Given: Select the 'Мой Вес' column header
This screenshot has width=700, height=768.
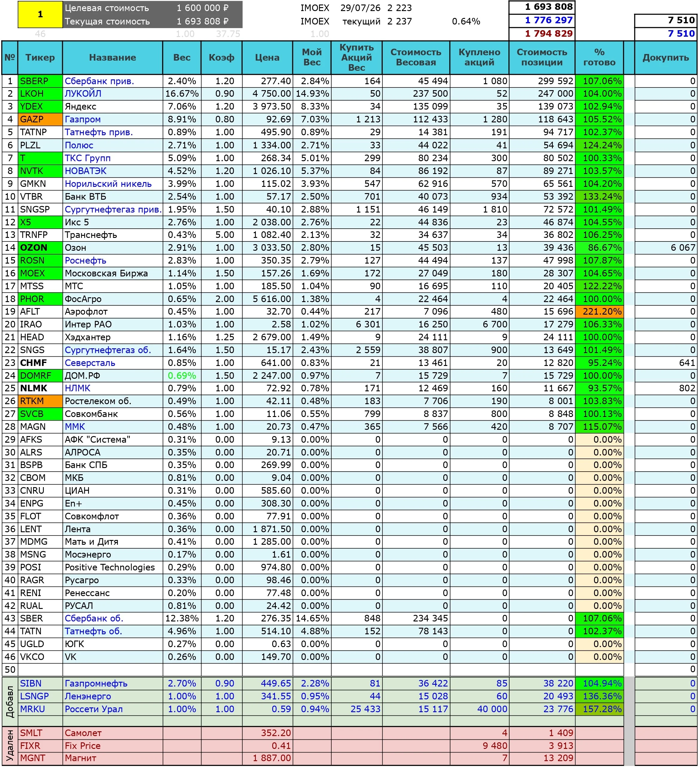Looking at the screenshot, I should click(x=312, y=58).
